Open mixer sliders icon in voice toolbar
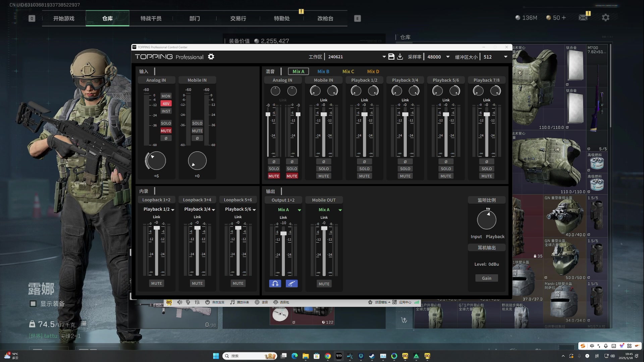The width and height of the screenshot is (644, 362). pos(197,302)
